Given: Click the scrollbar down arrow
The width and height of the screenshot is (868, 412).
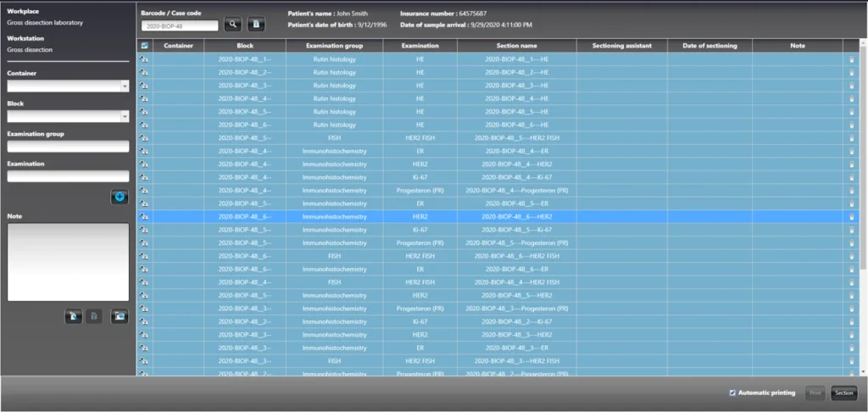Looking at the screenshot, I should coord(863,371).
